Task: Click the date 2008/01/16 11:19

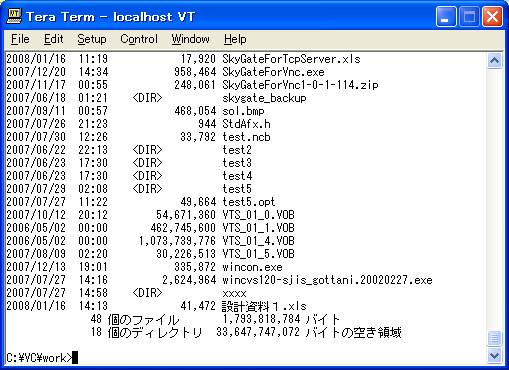Action: point(57,59)
